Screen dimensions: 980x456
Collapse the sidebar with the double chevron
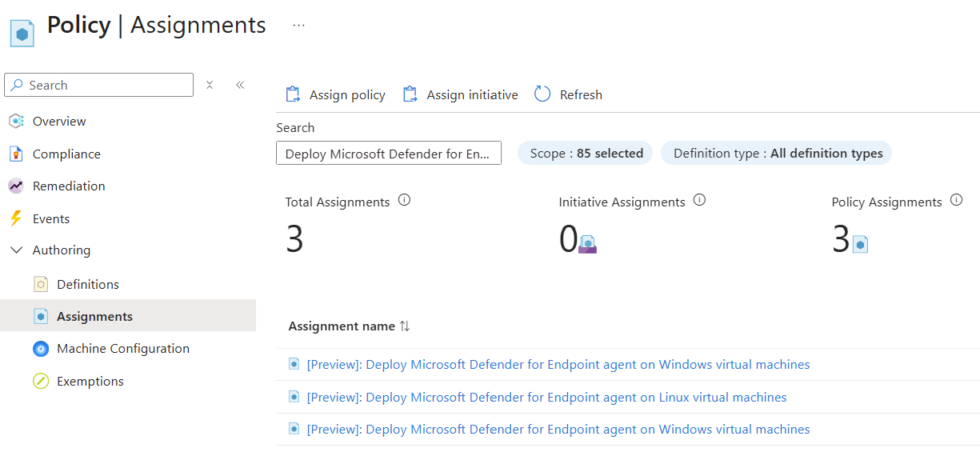(x=240, y=85)
